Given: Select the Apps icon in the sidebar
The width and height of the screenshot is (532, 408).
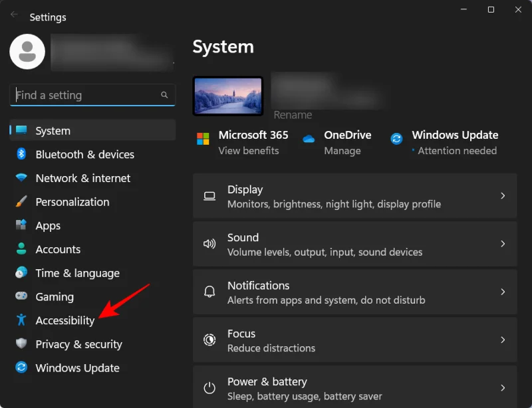Looking at the screenshot, I should point(21,225).
